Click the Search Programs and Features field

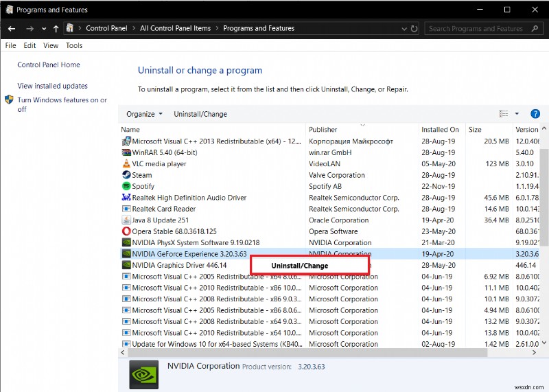coord(482,29)
